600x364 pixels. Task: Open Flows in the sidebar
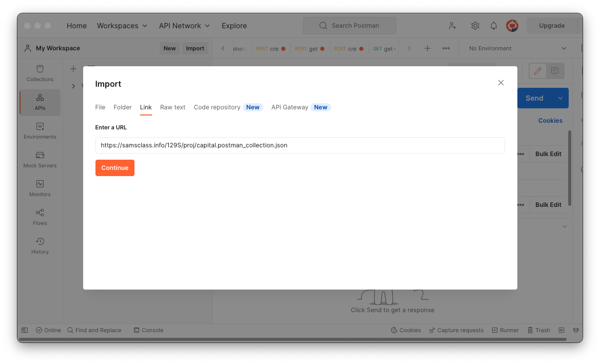click(40, 217)
